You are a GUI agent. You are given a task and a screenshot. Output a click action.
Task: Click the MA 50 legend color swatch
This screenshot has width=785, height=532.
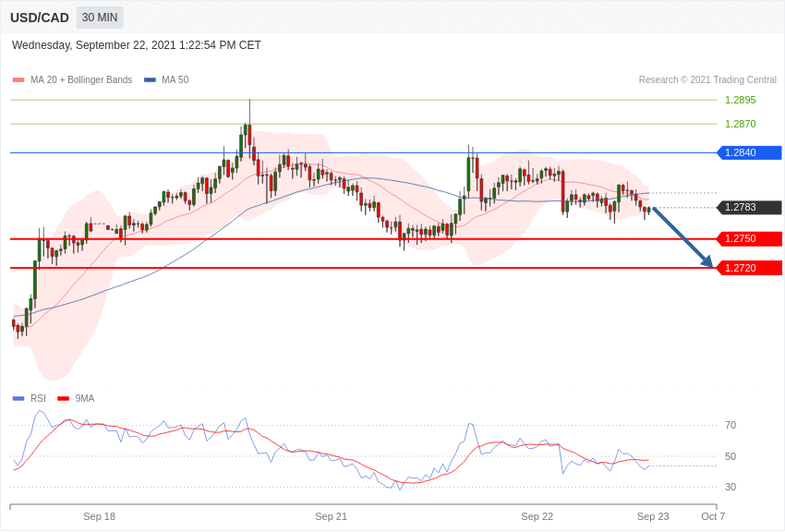click(150, 79)
